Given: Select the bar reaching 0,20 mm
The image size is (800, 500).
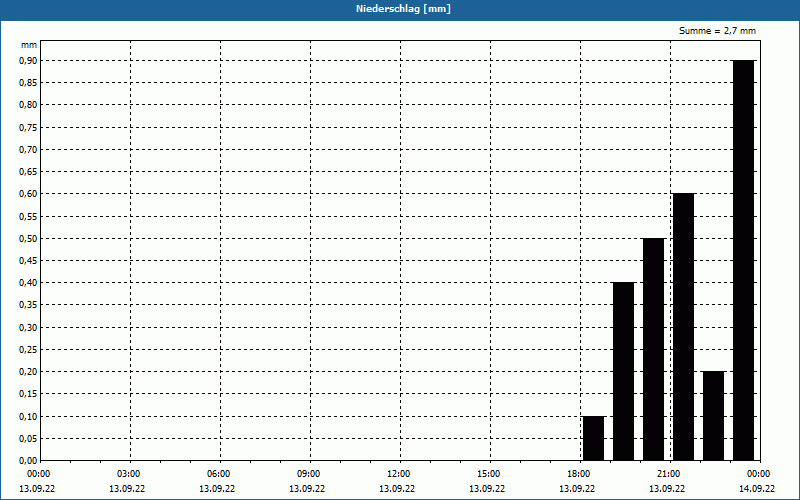Looking at the screenshot, I should click(713, 416).
